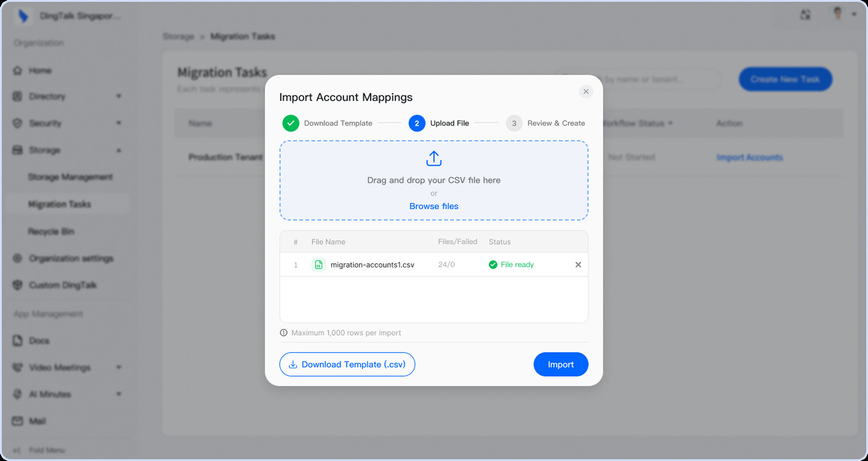Click the Video Meetings icon in sidebar
Image resolution: width=868 pixels, height=461 pixels.
click(18, 368)
